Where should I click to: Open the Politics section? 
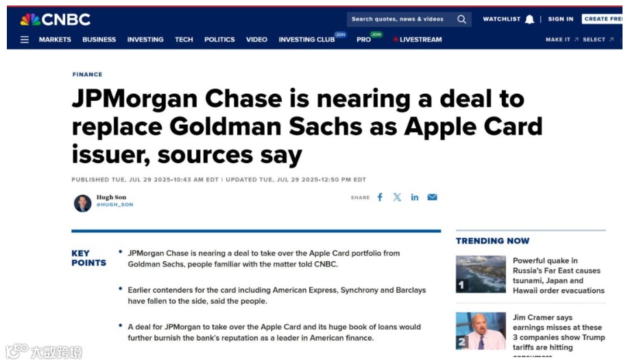pyautogui.click(x=219, y=40)
